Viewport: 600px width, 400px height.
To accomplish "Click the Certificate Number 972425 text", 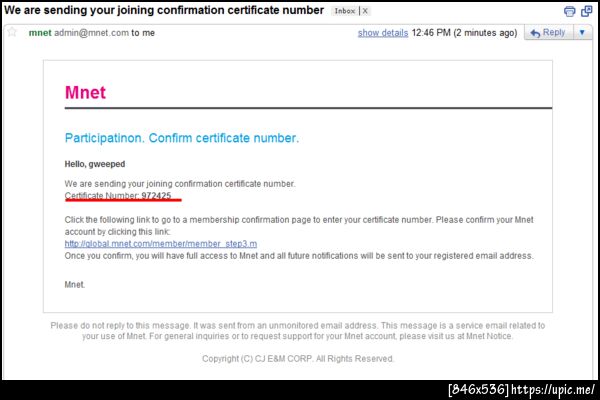I will (x=118, y=196).
